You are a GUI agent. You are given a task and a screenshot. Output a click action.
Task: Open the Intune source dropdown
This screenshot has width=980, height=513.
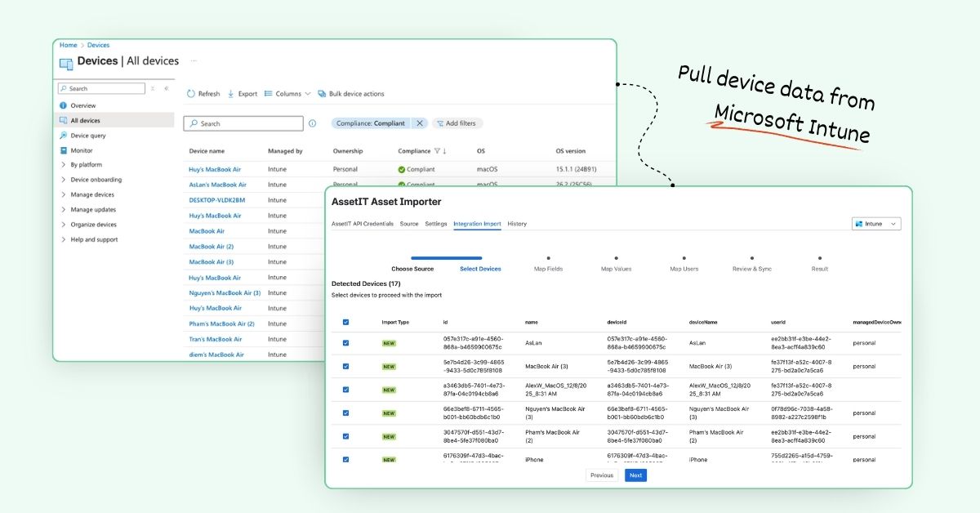click(875, 224)
